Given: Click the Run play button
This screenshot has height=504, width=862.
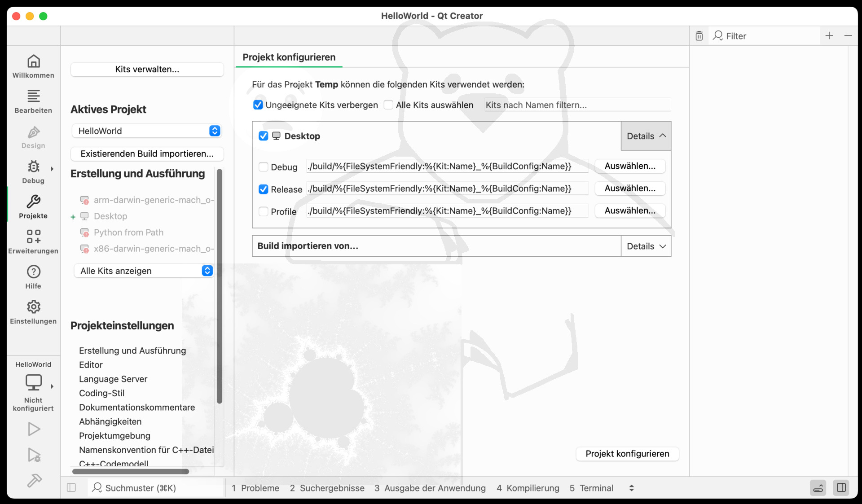Looking at the screenshot, I should pos(34,429).
